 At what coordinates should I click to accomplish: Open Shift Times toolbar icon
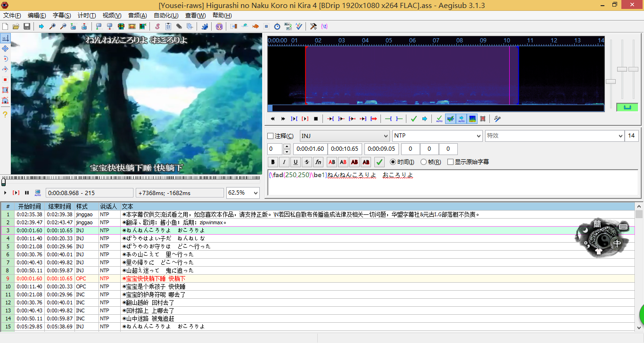pyautogui.click(x=234, y=26)
